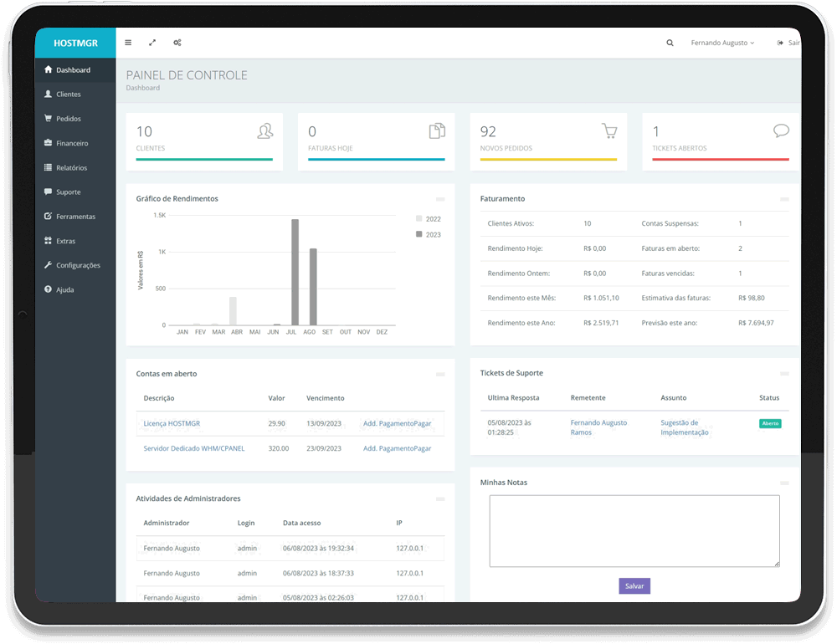This screenshot has height=644, width=837.
Task: Click the search magnifier icon
Action: click(670, 43)
